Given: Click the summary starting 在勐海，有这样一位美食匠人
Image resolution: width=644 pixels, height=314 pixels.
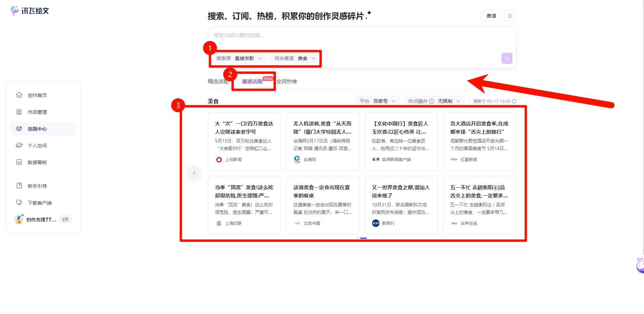Looking at the screenshot, I should click(400, 145).
